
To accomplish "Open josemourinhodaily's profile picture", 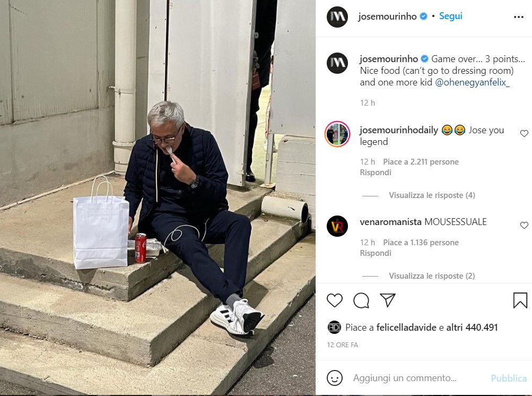I will click(337, 134).
